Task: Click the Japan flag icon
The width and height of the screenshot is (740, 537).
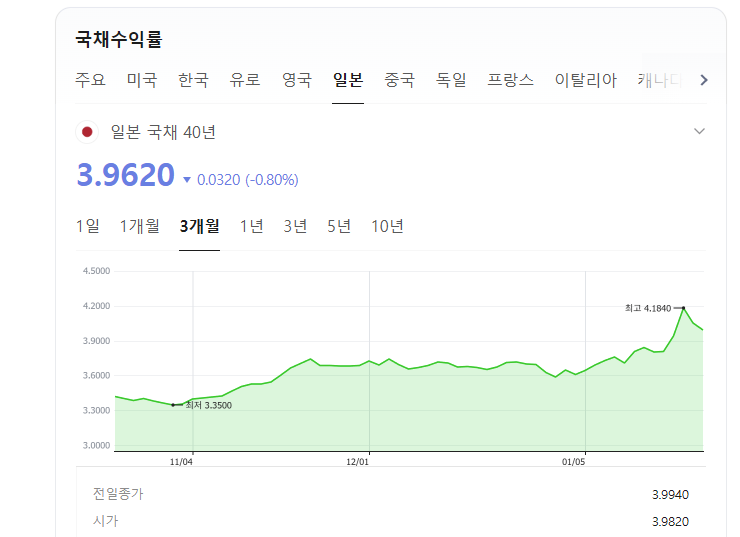Action: pyautogui.click(x=87, y=132)
